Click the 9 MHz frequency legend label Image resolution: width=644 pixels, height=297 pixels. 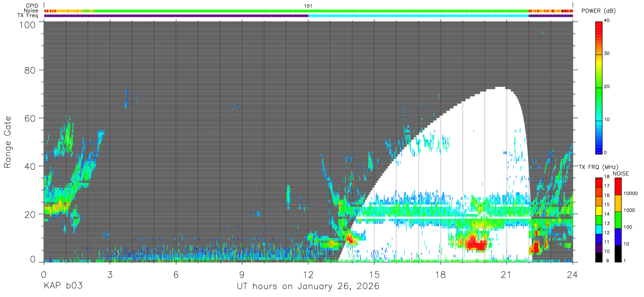click(x=606, y=260)
